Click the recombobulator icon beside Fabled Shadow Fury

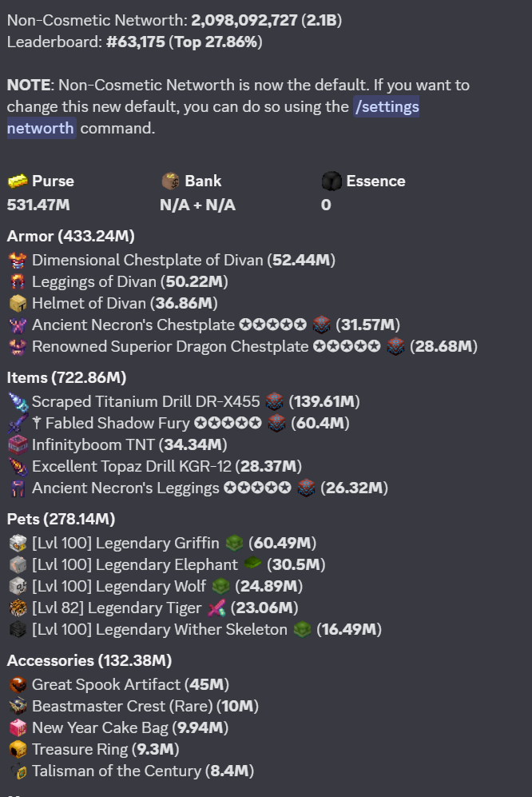click(x=276, y=423)
